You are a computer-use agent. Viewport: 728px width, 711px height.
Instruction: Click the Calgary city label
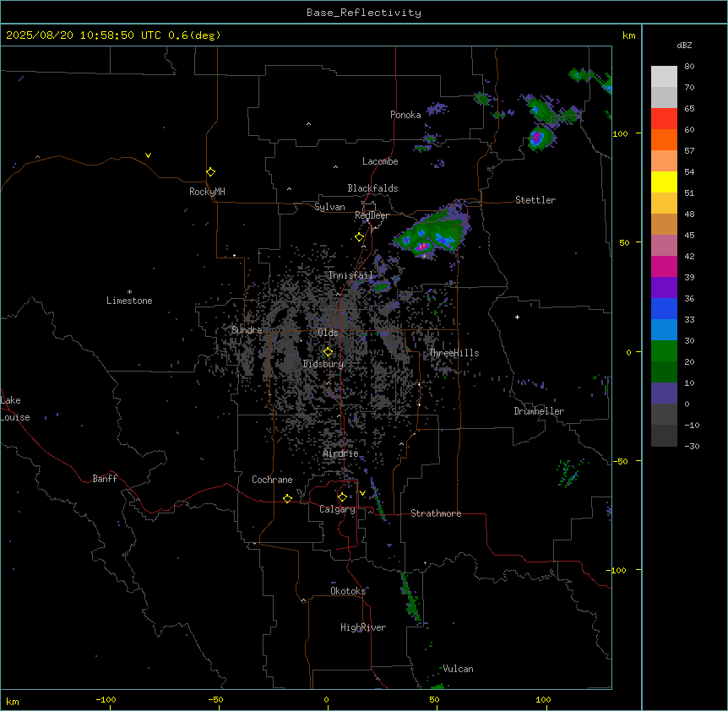coord(337,509)
